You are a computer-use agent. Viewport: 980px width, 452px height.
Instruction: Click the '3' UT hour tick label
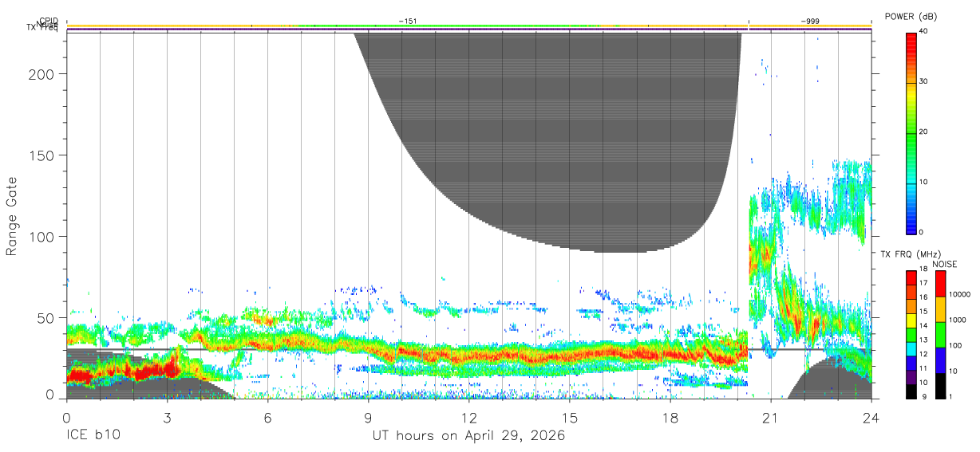click(167, 418)
